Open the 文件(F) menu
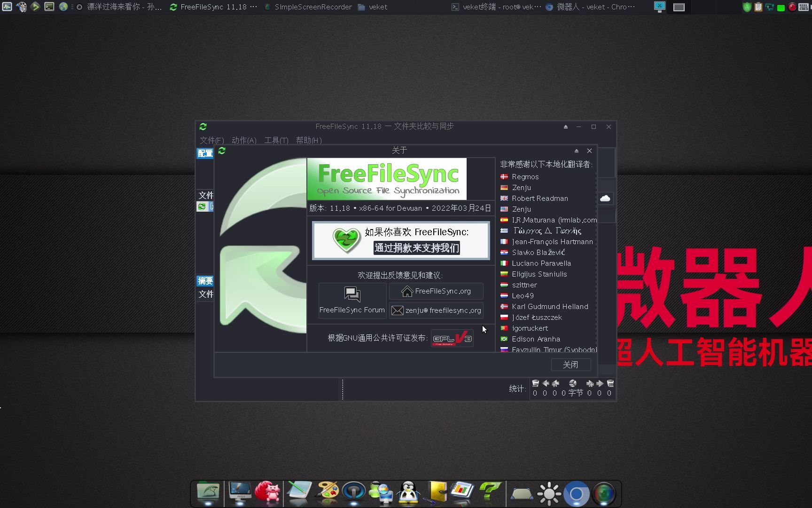 pos(211,140)
